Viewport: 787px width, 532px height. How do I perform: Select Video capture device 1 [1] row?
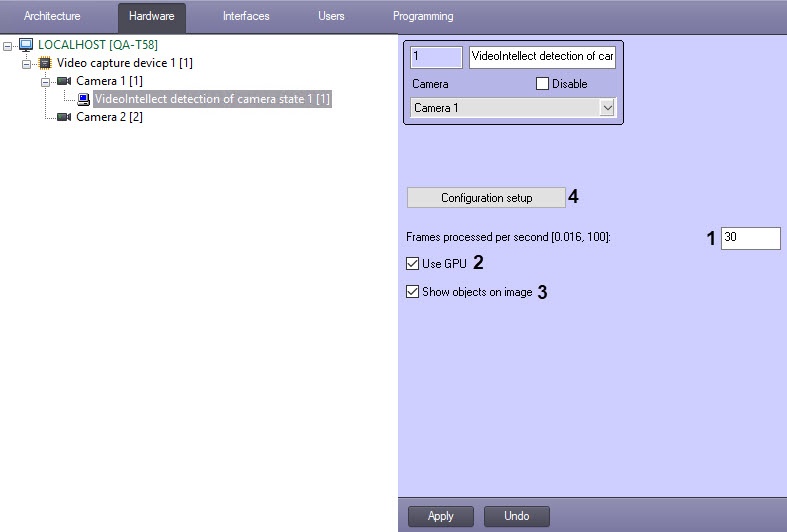pyautogui.click(x=124, y=63)
